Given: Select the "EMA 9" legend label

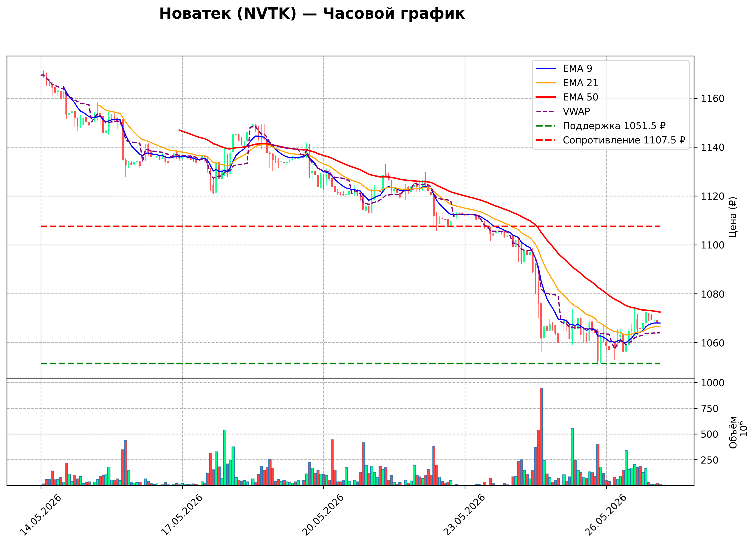Looking at the screenshot, I should [577, 69].
